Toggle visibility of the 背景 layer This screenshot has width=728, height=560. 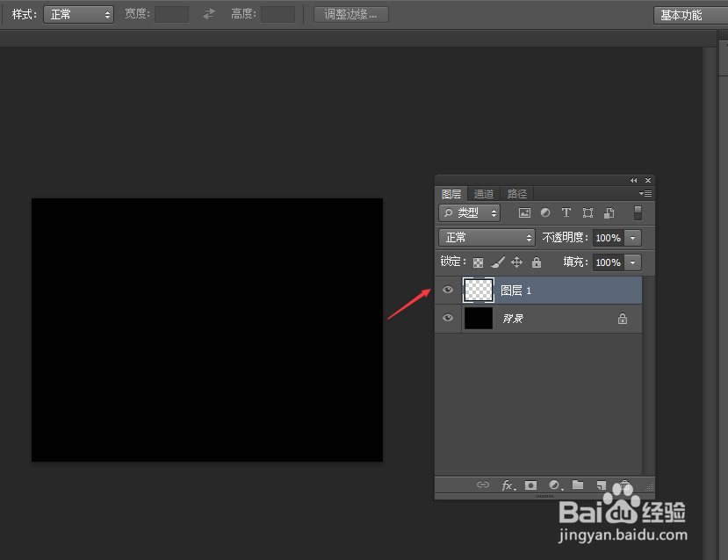click(x=447, y=318)
